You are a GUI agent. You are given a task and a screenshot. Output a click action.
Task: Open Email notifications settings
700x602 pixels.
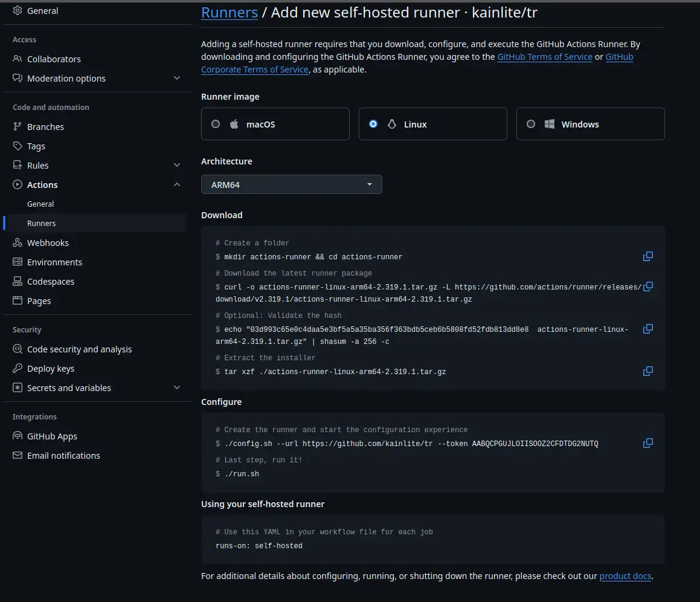pyautogui.click(x=63, y=455)
